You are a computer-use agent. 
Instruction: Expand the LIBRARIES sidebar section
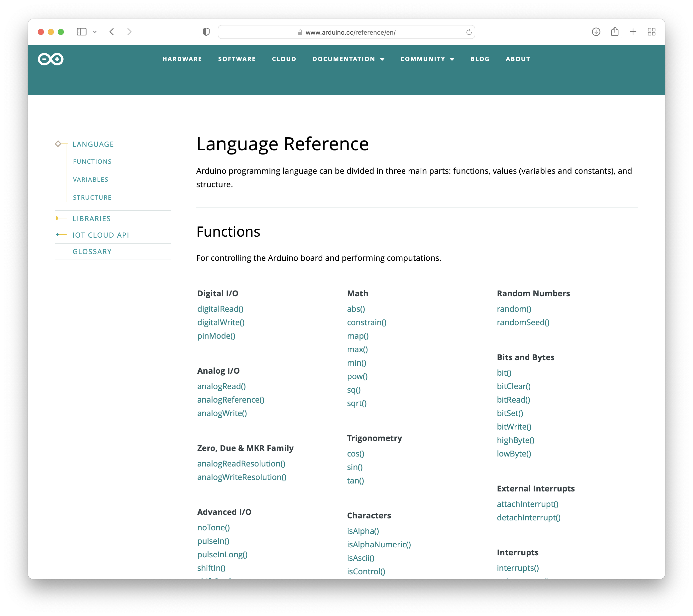[x=92, y=218]
